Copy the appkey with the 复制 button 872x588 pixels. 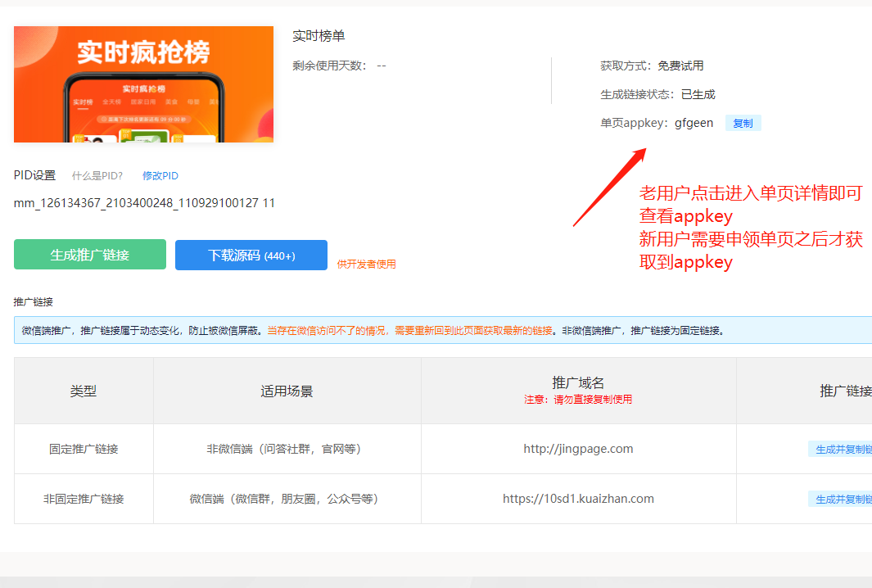click(743, 124)
